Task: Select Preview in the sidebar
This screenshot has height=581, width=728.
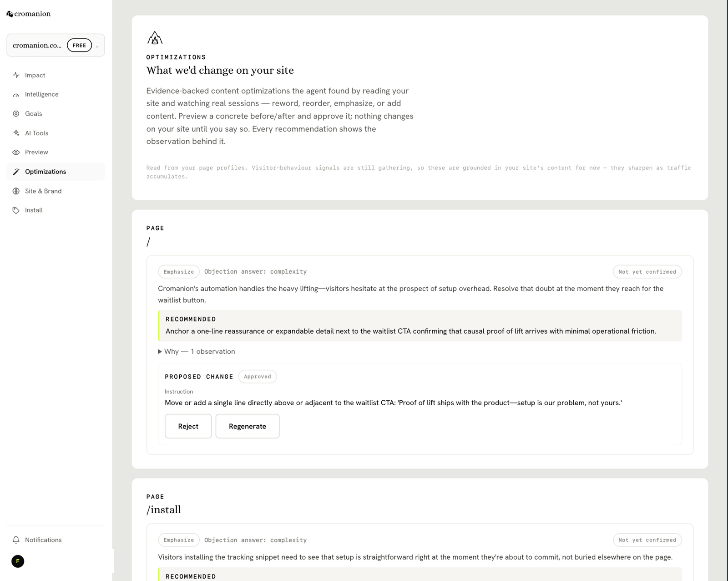Action: [x=56, y=152]
